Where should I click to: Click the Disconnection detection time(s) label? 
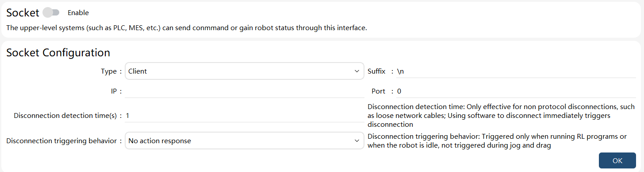pos(65,116)
